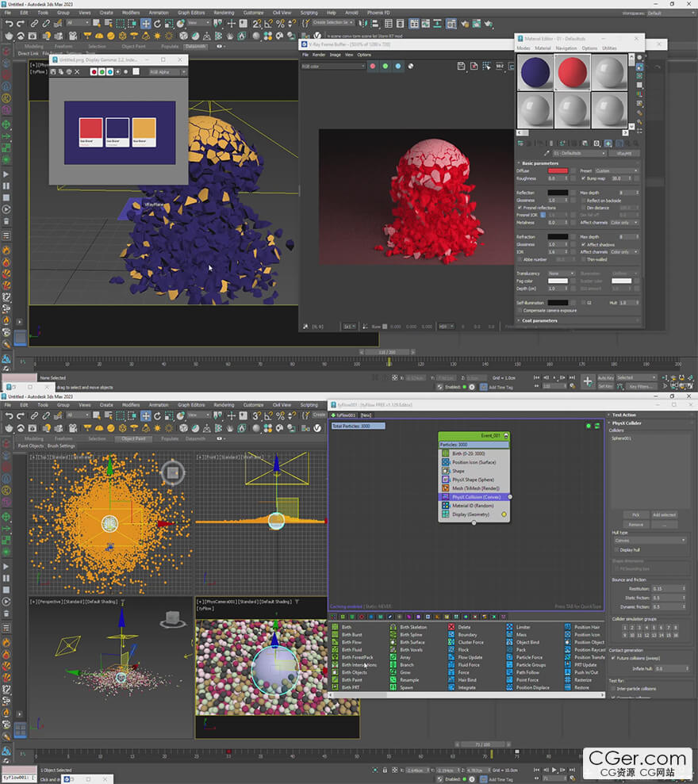Select the PhysX Shape (Sphere) operator
The height and width of the screenshot is (784, 698).
tap(474, 480)
